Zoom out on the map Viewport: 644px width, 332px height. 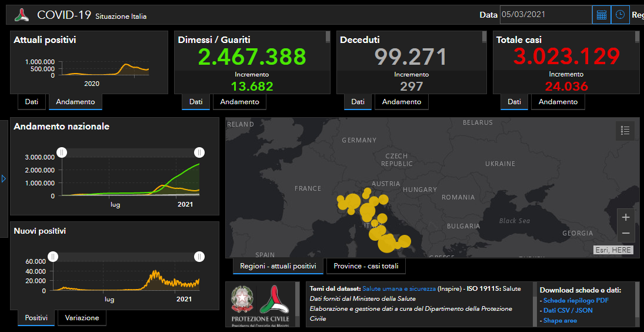coord(626,234)
